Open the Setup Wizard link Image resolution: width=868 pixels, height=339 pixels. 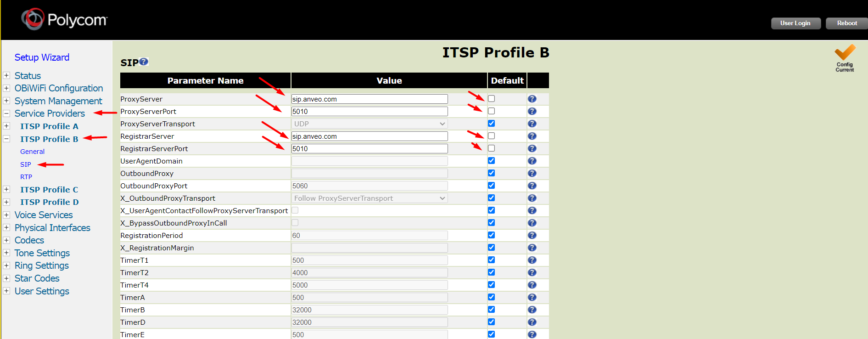tap(42, 57)
